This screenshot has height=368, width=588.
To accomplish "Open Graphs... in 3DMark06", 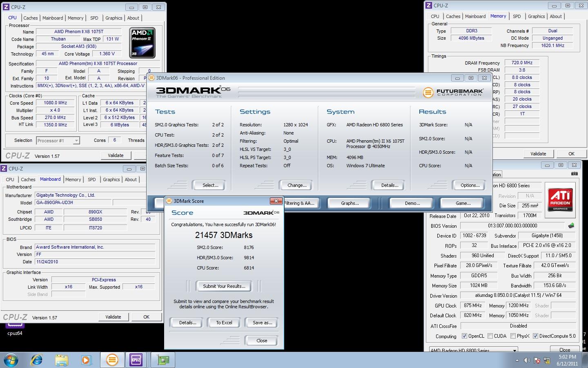I will click(x=350, y=203).
